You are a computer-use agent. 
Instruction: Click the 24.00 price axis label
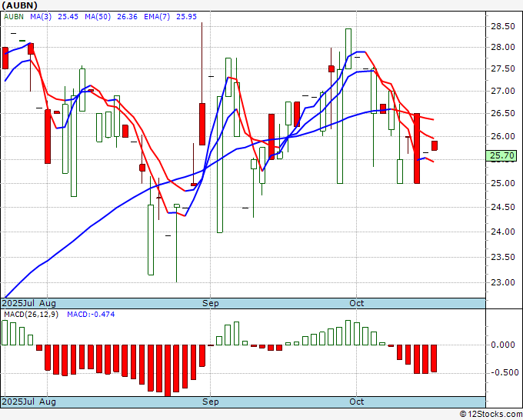pos(503,232)
